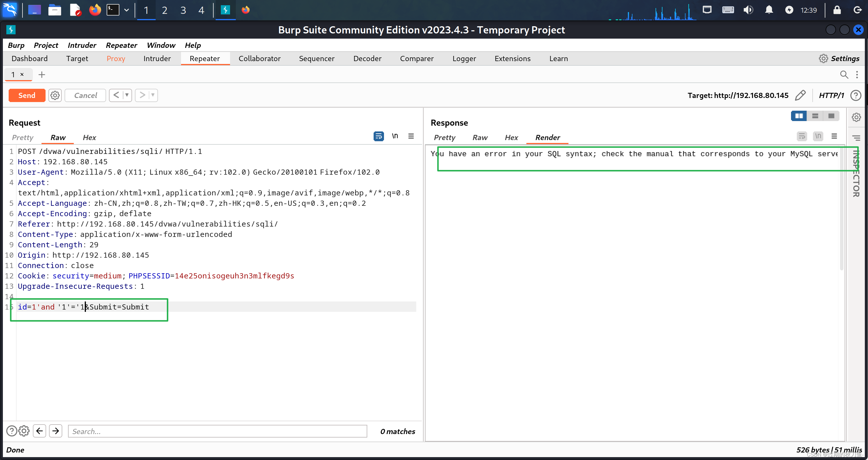Image resolution: width=868 pixels, height=460 pixels.
Task: Select the Render tab in Response panel
Action: [547, 137]
